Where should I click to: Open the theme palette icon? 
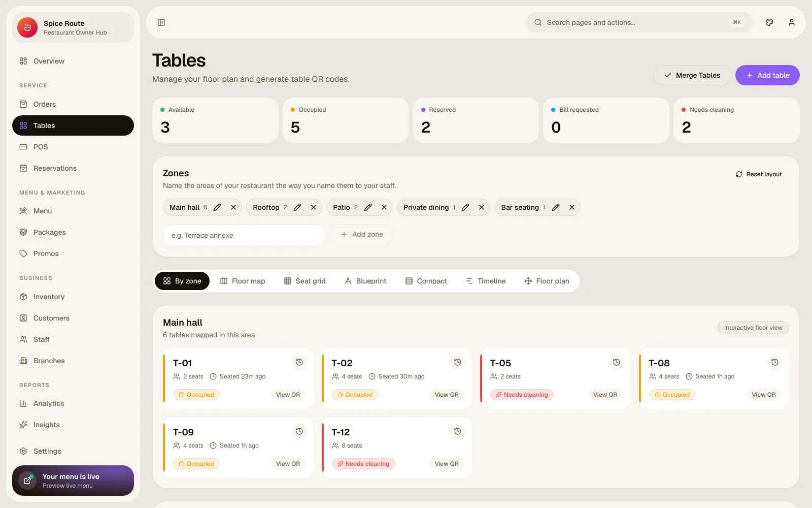tap(769, 22)
